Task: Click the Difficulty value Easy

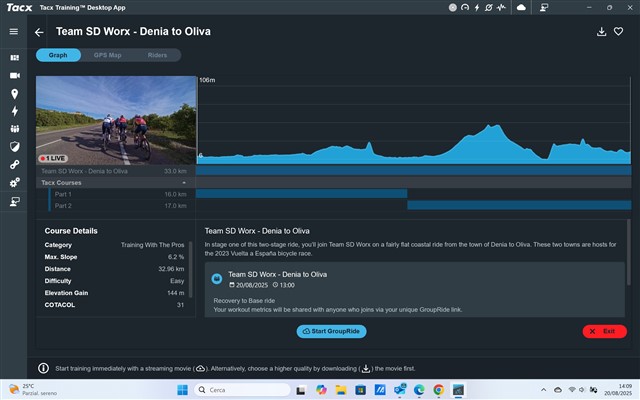Action: 177,281
